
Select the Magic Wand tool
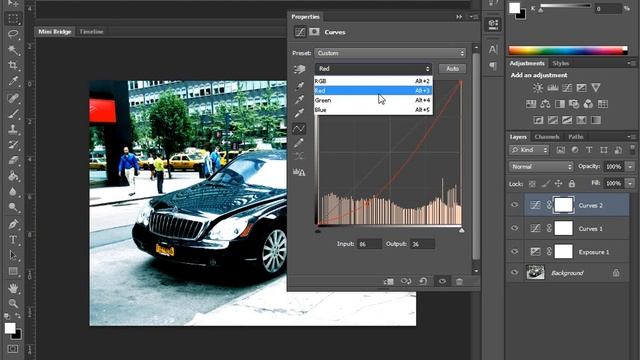pos(13,50)
